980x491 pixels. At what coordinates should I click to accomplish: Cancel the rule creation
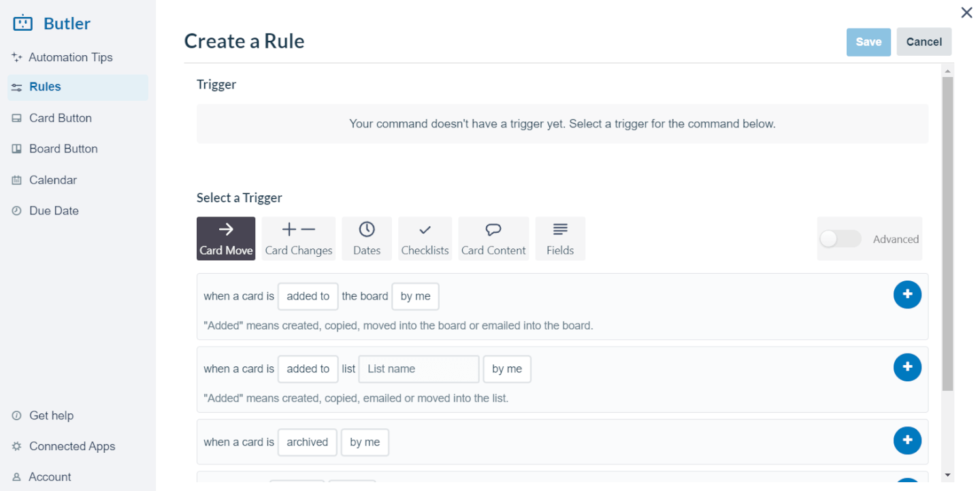click(x=924, y=42)
